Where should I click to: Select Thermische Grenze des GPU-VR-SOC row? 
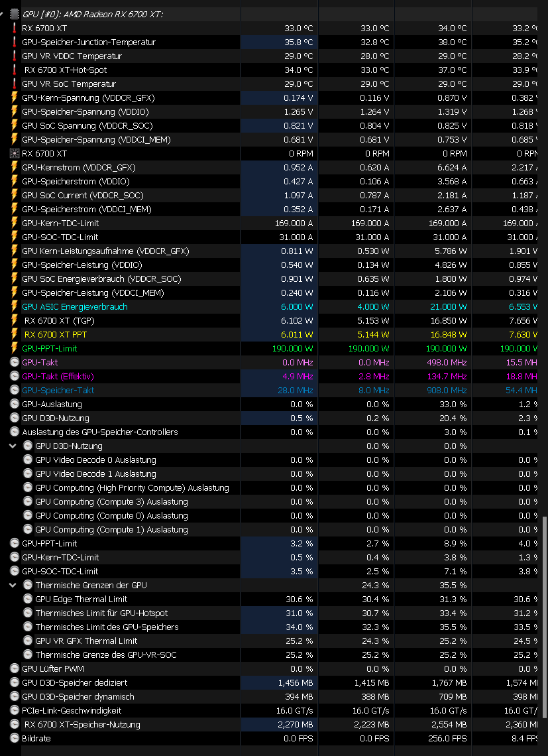[x=106, y=655]
